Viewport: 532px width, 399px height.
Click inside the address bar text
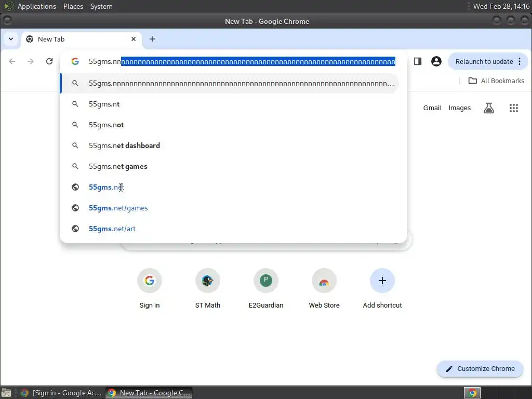(242, 61)
